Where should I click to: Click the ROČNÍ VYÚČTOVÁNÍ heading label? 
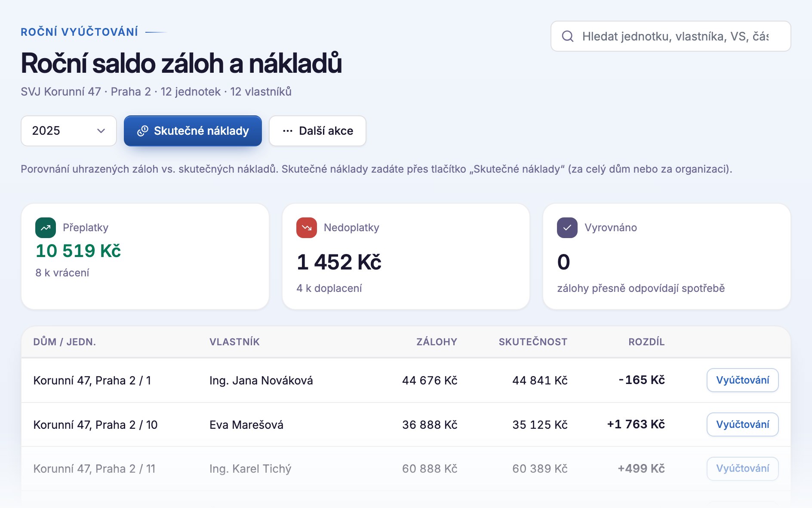(x=80, y=32)
